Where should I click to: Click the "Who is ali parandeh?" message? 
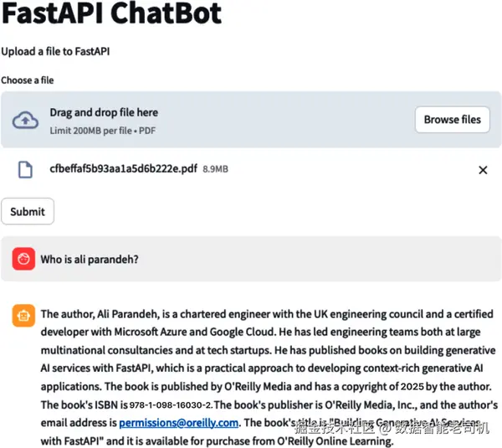pyautogui.click(x=90, y=260)
